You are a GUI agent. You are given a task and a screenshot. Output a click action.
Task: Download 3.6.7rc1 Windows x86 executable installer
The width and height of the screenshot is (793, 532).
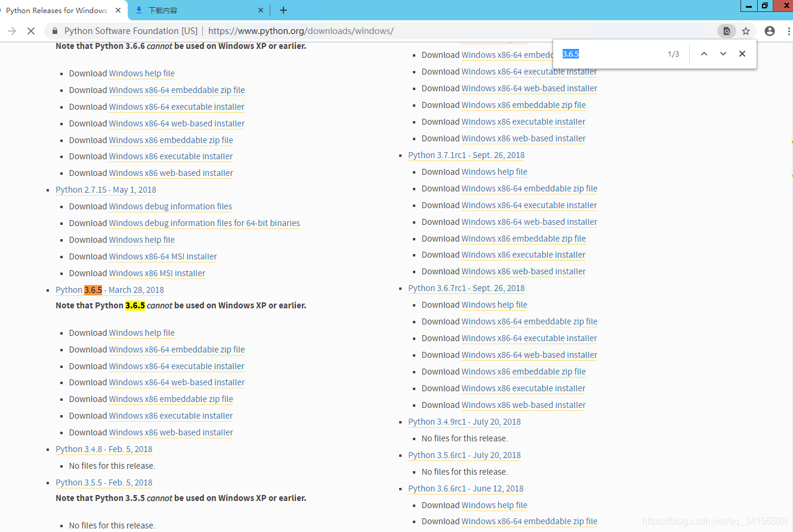[523, 388]
